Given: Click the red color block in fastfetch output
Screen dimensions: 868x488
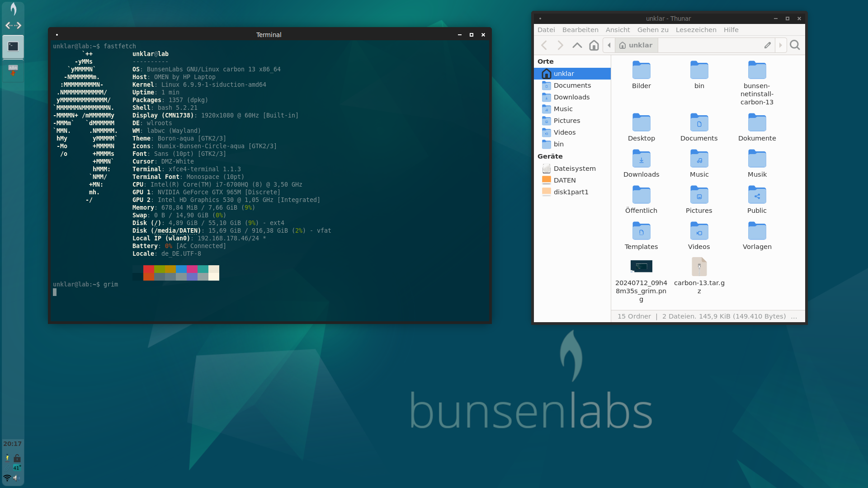Looking at the screenshot, I should pyautogui.click(x=149, y=269).
